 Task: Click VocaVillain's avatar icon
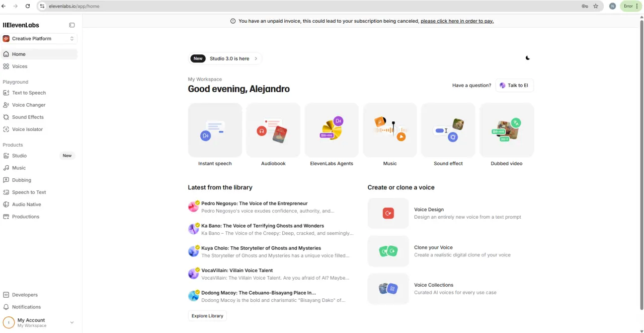(x=193, y=274)
